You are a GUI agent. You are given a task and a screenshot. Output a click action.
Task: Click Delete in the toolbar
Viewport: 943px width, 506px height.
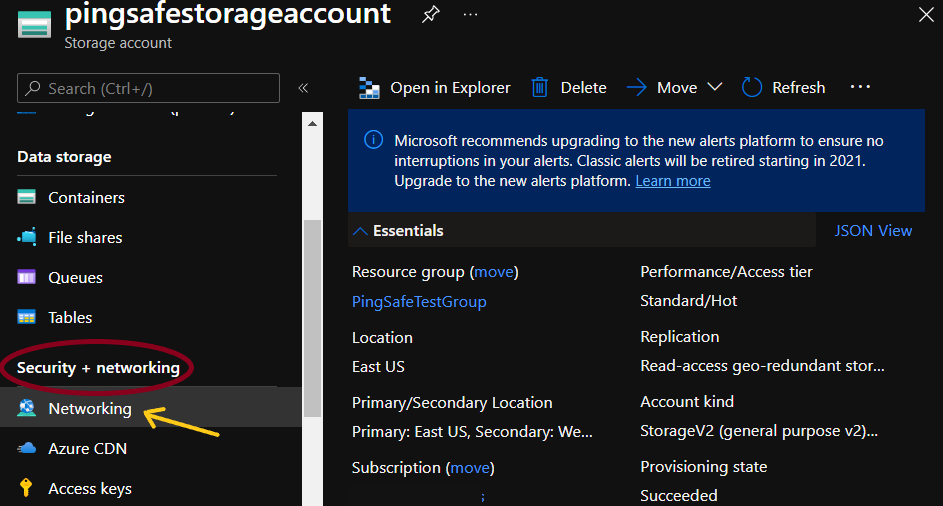coord(569,88)
